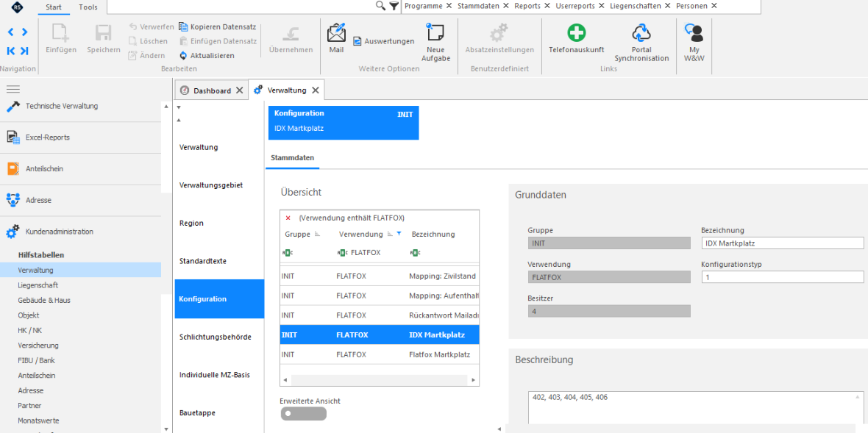
Task: Click the Übersicht horizontal scrollbar
Action: point(380,381)
